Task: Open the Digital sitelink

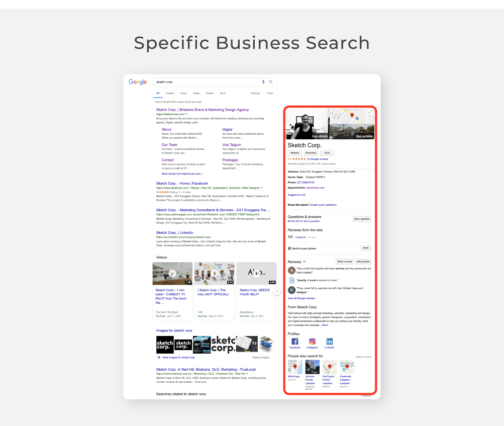Action: (x=227, y=129)
